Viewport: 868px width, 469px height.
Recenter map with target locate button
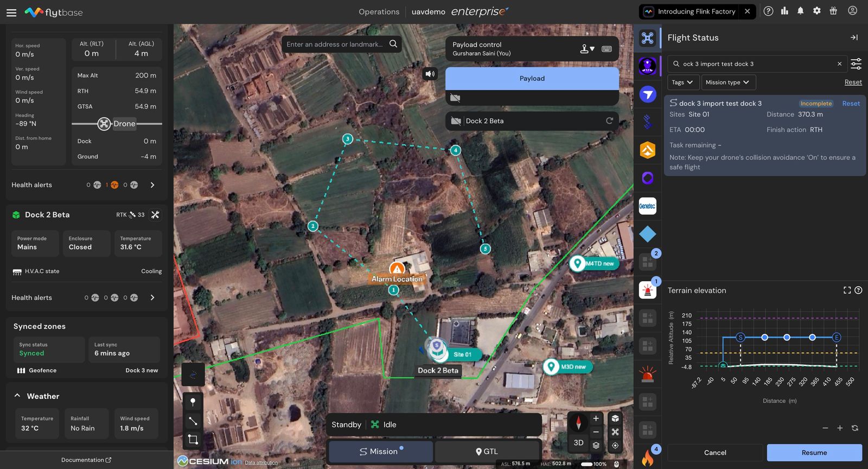point(615,446)
